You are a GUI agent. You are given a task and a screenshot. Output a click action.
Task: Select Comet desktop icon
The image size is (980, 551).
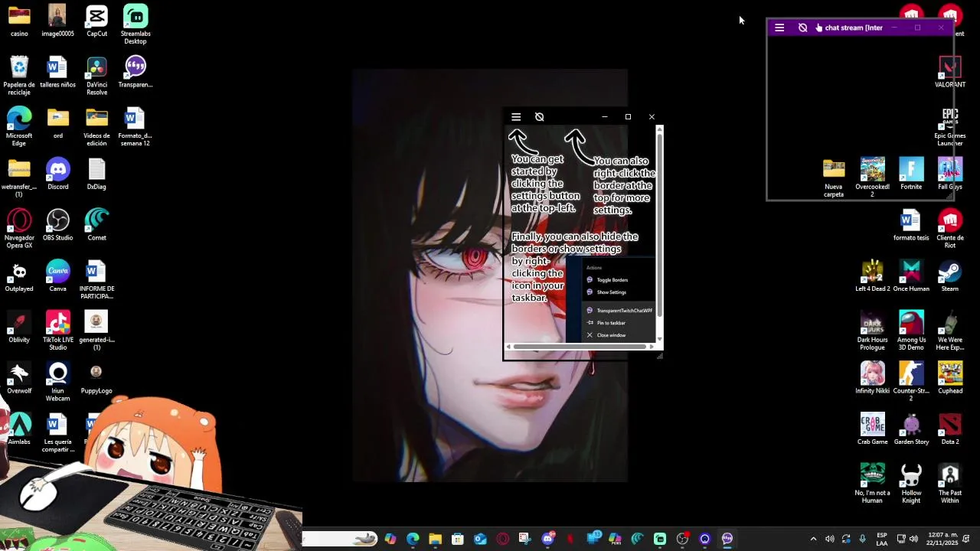coord(96,226)
